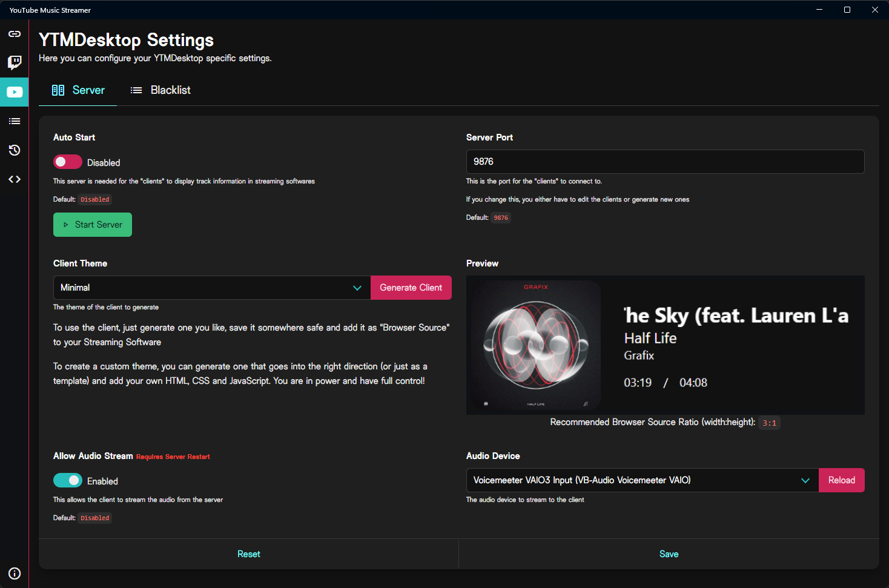Switch to the Server tab

[78, 90]
